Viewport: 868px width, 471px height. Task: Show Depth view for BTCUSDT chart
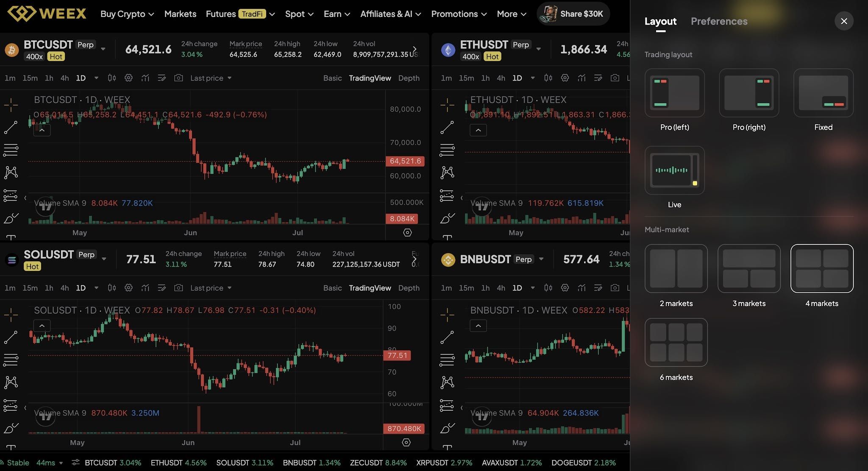[409, 78]
